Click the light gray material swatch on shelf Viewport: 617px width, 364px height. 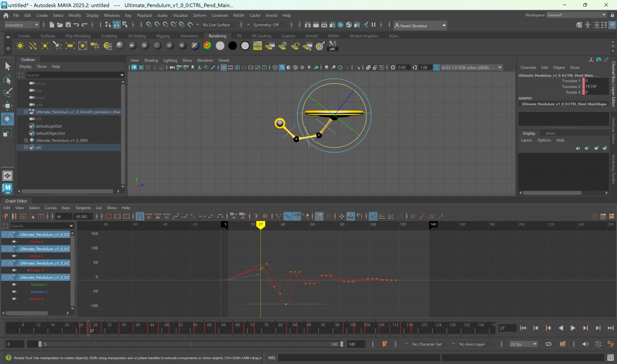[220, 46]
